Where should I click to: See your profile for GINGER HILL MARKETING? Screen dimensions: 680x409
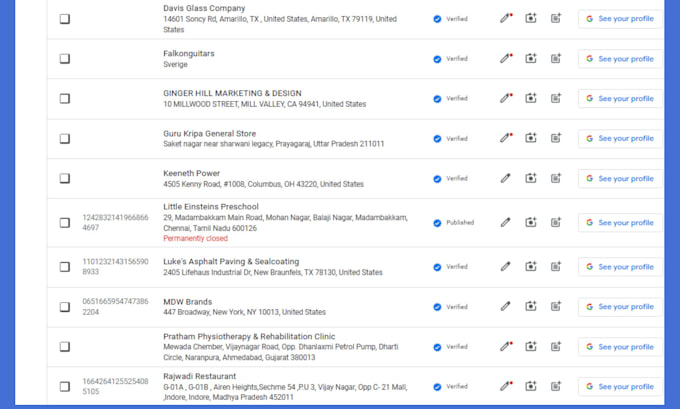pos(620,98)
